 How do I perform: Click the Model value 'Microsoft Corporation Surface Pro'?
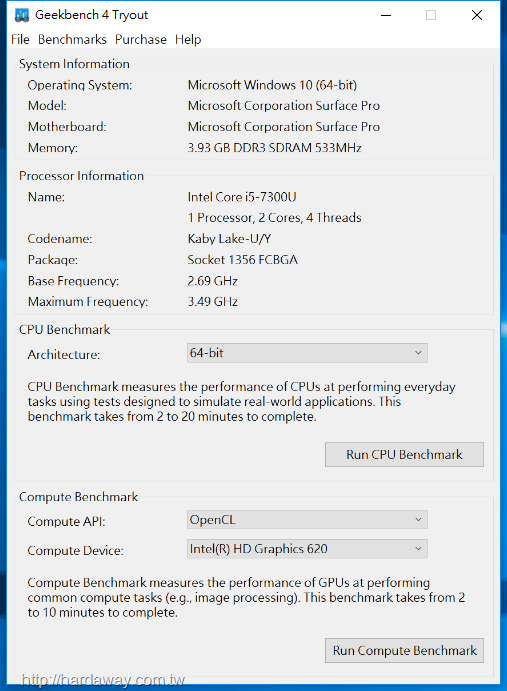(283, 106)
